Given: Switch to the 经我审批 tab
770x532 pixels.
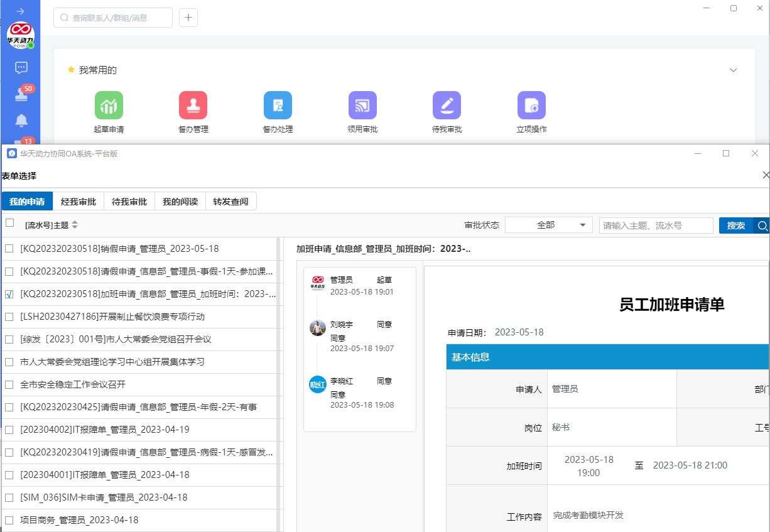Looking at the screenshot, I should coord(79,202).
